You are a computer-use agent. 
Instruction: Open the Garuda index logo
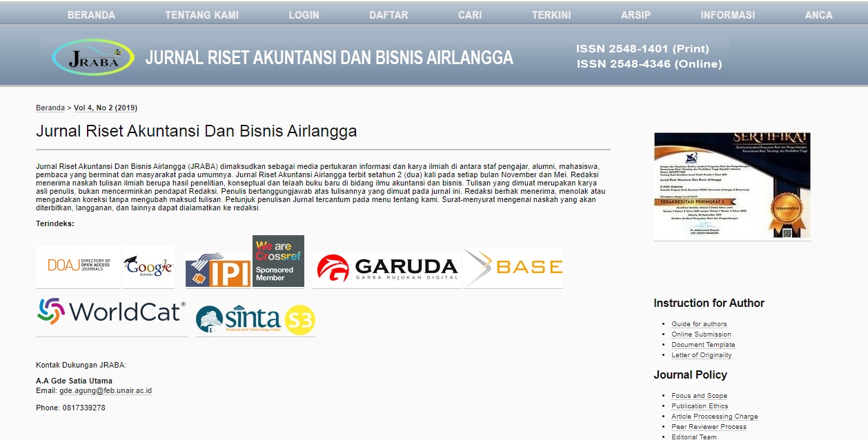tap(386, 268)
